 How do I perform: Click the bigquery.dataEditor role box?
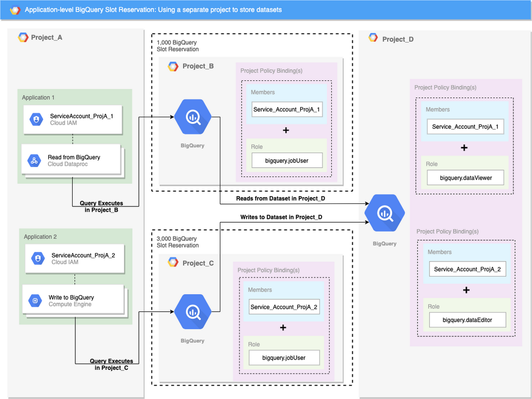(x=467, y=320)
